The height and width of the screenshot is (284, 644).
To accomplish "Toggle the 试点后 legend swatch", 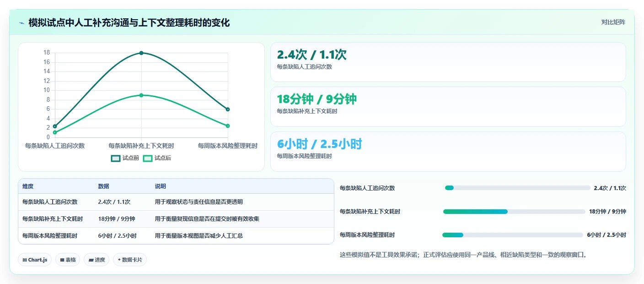I will coord(148,158).
